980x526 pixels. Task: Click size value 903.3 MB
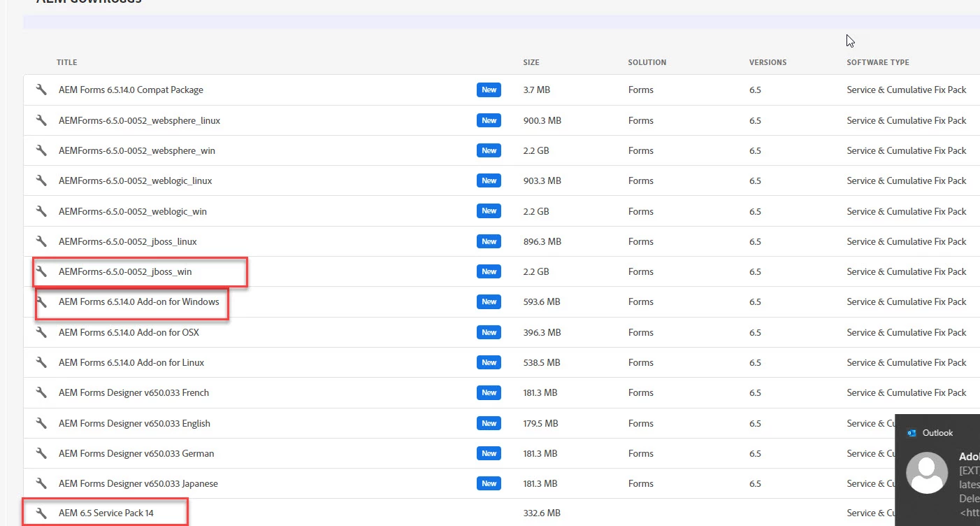[542, 180]
